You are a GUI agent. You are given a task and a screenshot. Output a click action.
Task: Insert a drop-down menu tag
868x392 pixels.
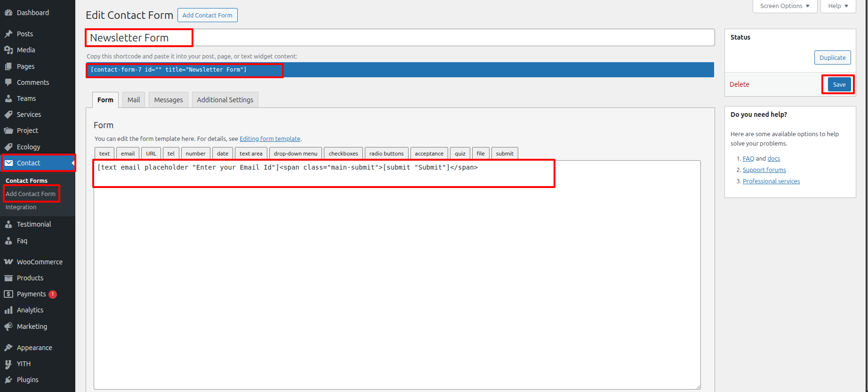point(296,154)
